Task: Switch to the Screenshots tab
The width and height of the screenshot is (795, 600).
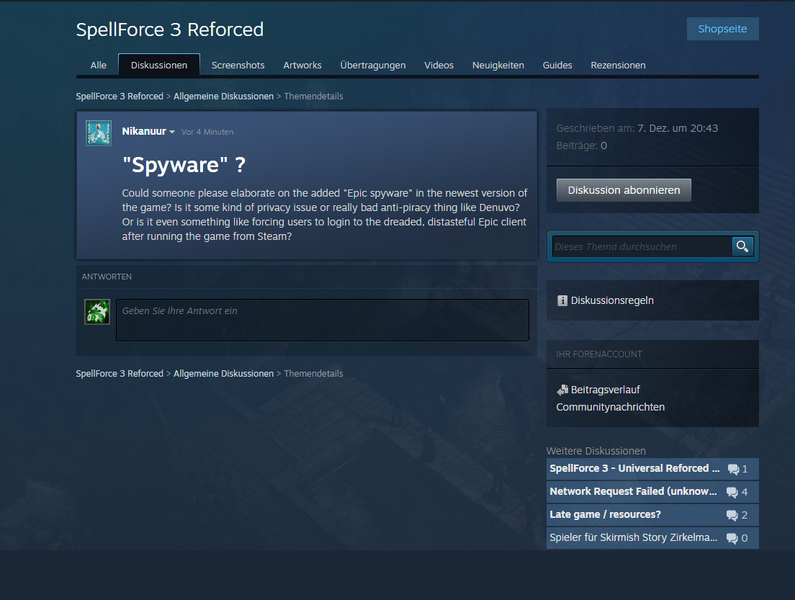Action: [238, 65]
